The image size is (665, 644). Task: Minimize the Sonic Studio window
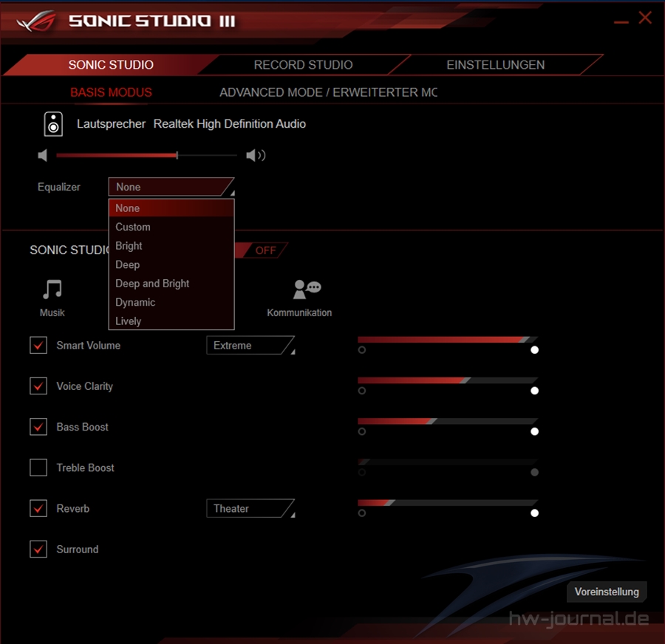coord(621,21)
